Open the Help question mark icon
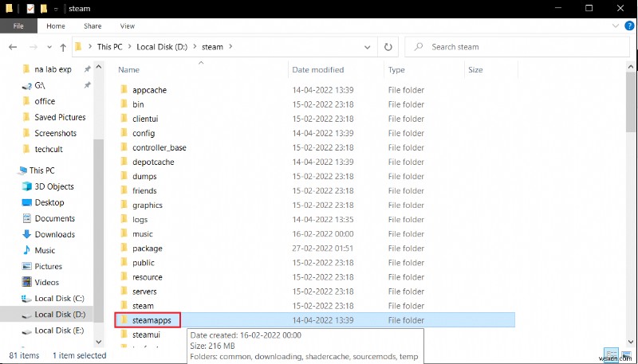This screenshot has width=638, height=364. (629, 26)
